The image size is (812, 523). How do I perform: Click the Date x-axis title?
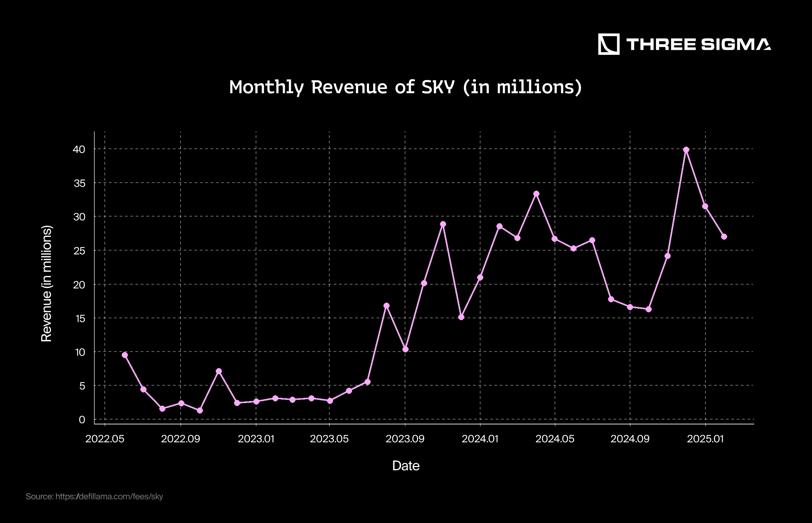click(x=406, y=466)
